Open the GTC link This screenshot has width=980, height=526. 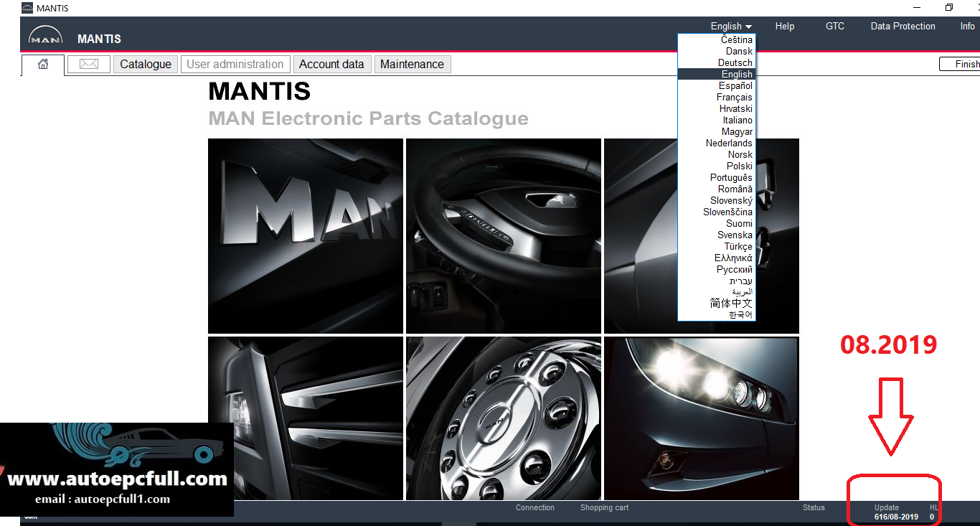point(835,27)
